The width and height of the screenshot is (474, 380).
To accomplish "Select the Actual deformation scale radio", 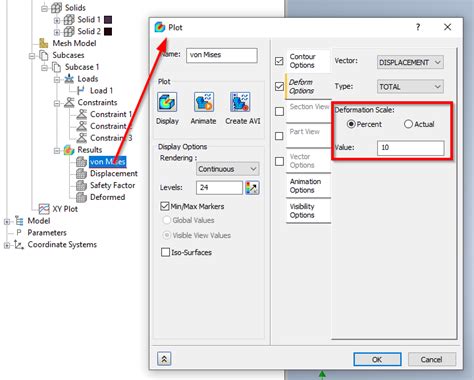I will click(x=408, y=124).
